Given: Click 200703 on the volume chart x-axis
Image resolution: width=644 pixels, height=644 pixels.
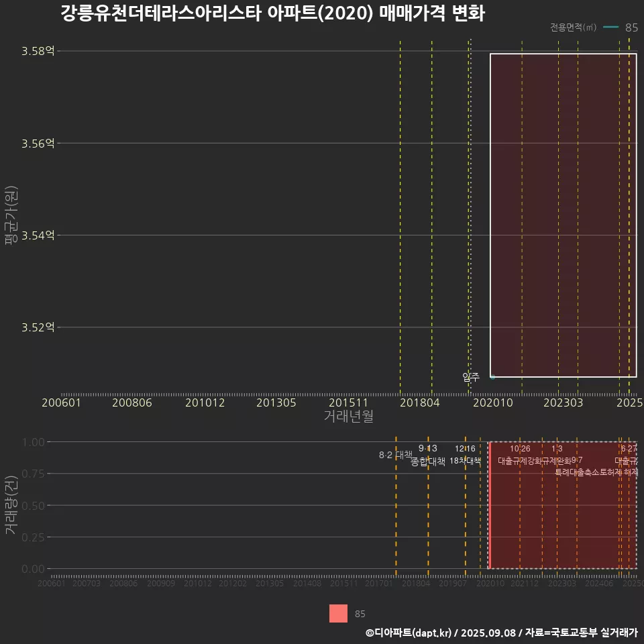Looking at the screenshot, I should [x=87, y=583].
